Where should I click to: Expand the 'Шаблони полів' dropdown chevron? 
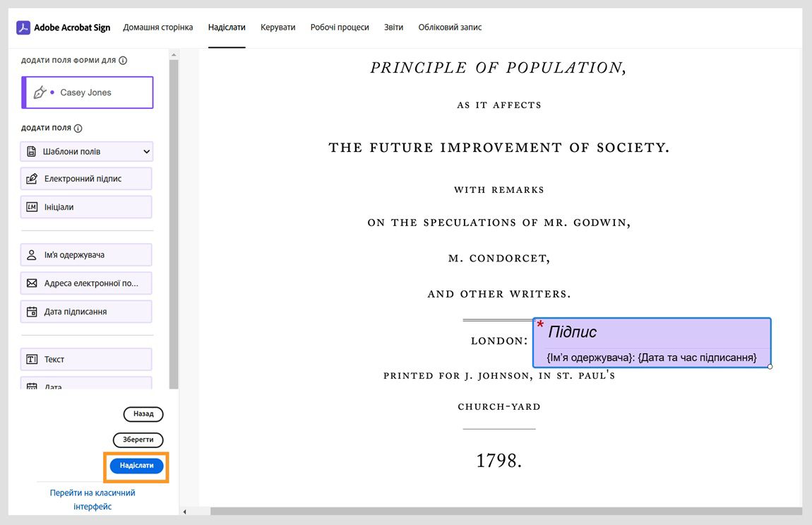click(x=147, y=151)
